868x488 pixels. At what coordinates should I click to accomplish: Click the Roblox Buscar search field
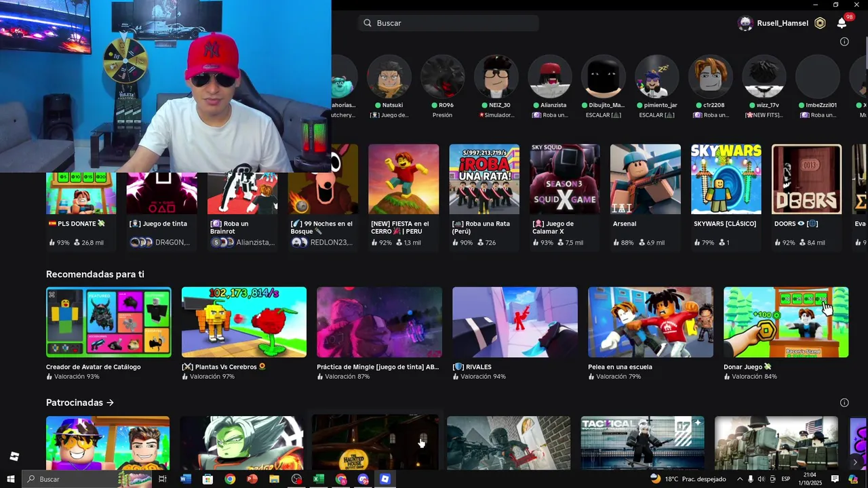[448, 23]
